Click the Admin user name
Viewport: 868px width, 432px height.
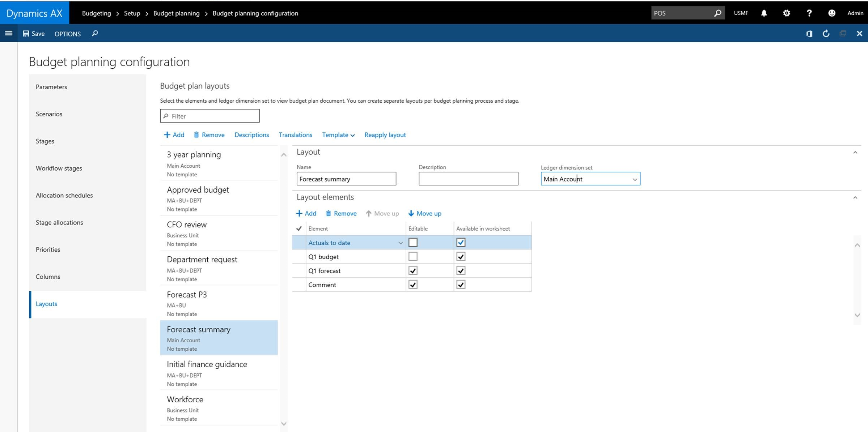click(x=855, y=13)
